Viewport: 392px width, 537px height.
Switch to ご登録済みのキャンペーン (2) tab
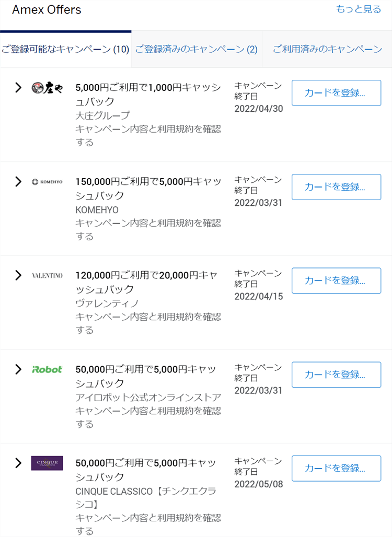(196, 50)
